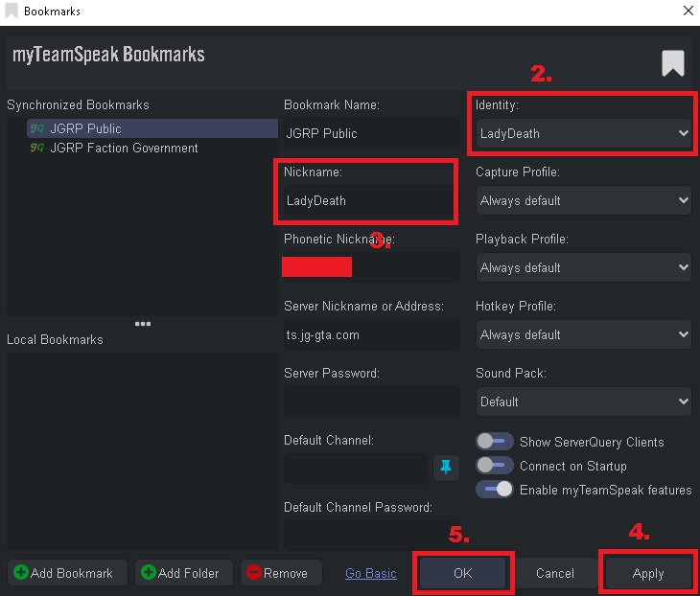
Task: Open the Hotkey Profile dropdown
Action: point(583,334)
